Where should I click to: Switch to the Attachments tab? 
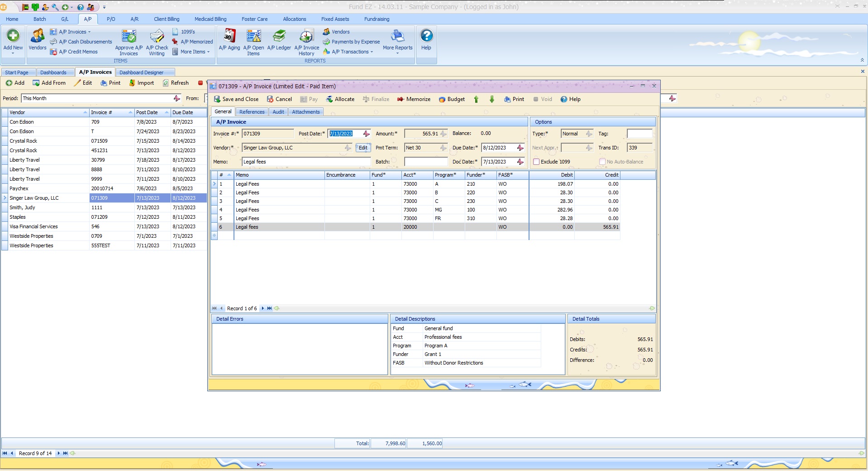(306, 111)
